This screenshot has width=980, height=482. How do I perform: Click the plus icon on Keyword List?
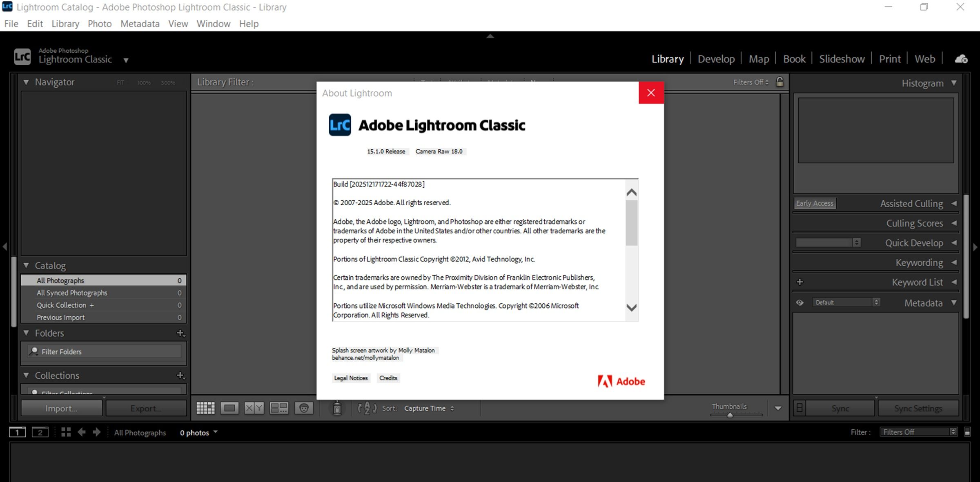tap(800, 282)
